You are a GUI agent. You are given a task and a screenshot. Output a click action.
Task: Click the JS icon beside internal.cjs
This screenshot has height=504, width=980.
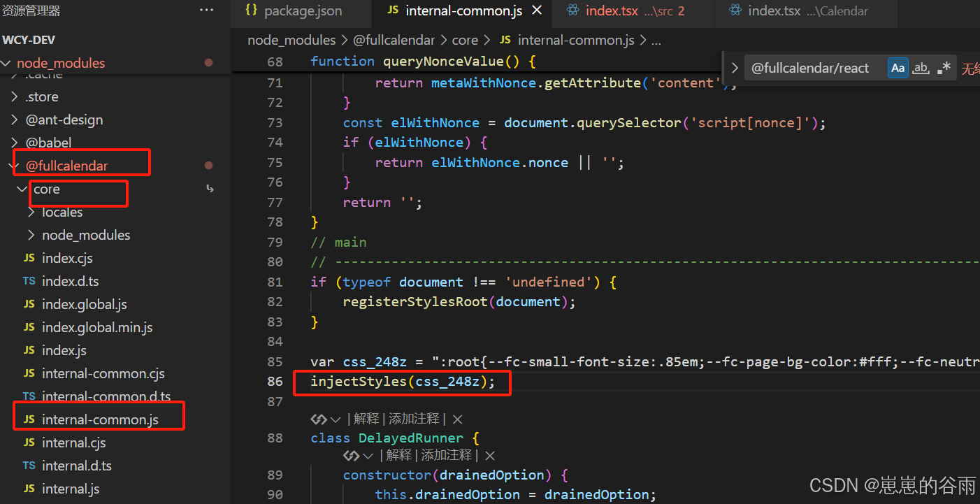(29, 442)
